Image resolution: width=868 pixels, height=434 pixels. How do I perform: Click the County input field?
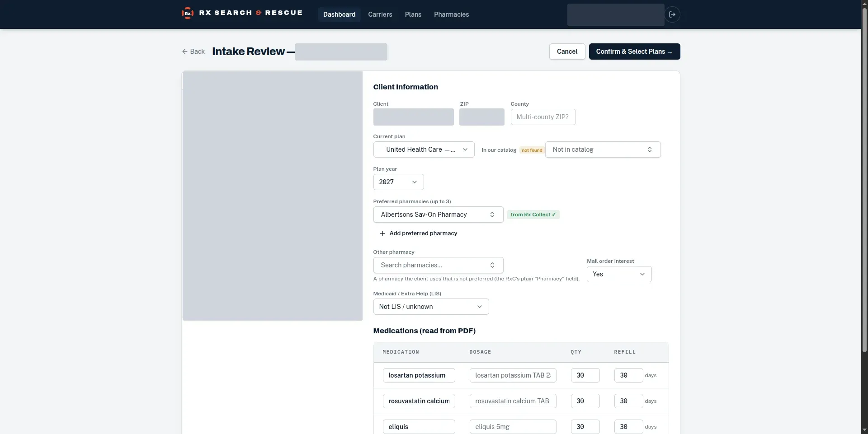click(543, 117)
